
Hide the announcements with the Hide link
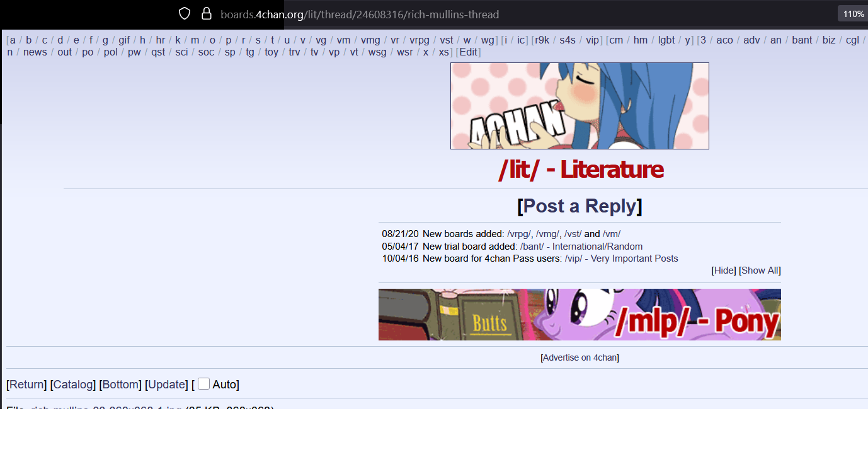click(724, 270)
